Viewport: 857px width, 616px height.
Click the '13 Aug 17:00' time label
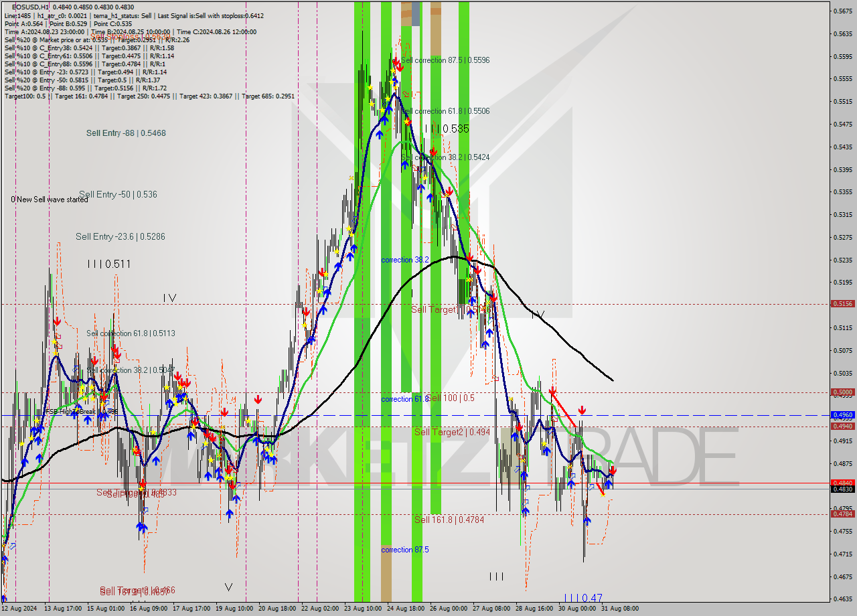(62, 609)
